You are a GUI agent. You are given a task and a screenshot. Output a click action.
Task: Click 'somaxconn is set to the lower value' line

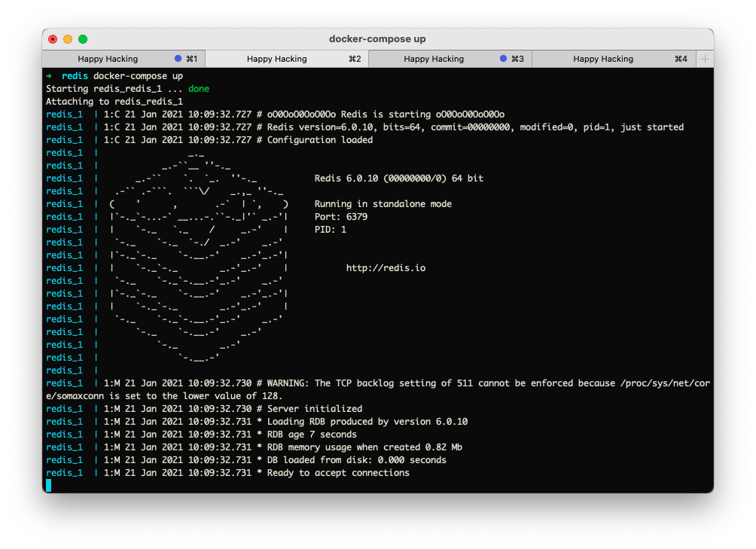click(164, 396)
